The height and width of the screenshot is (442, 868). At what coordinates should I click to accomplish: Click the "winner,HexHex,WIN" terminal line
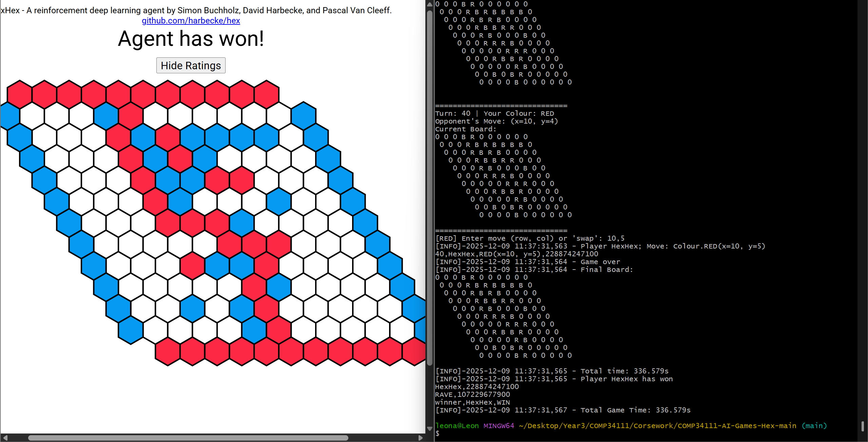click(x=472, y=402)
